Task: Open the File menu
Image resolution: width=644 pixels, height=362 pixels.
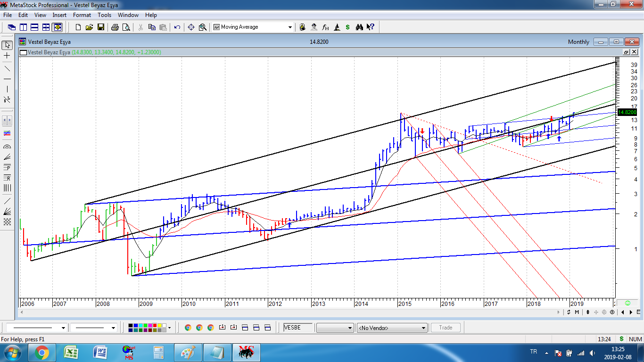Action: tap(8, 15)
